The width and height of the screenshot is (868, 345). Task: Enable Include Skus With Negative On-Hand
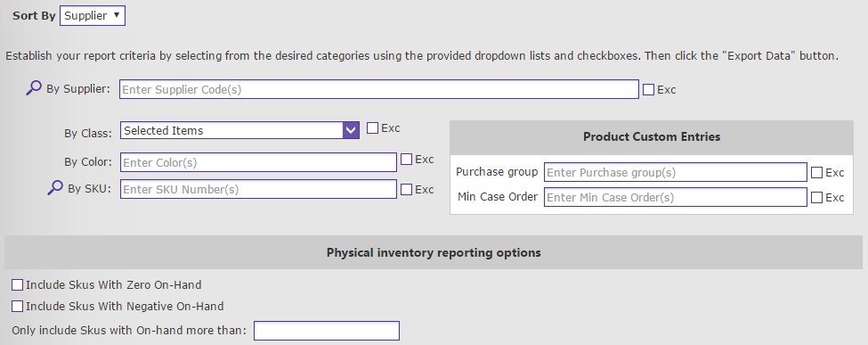17,306
